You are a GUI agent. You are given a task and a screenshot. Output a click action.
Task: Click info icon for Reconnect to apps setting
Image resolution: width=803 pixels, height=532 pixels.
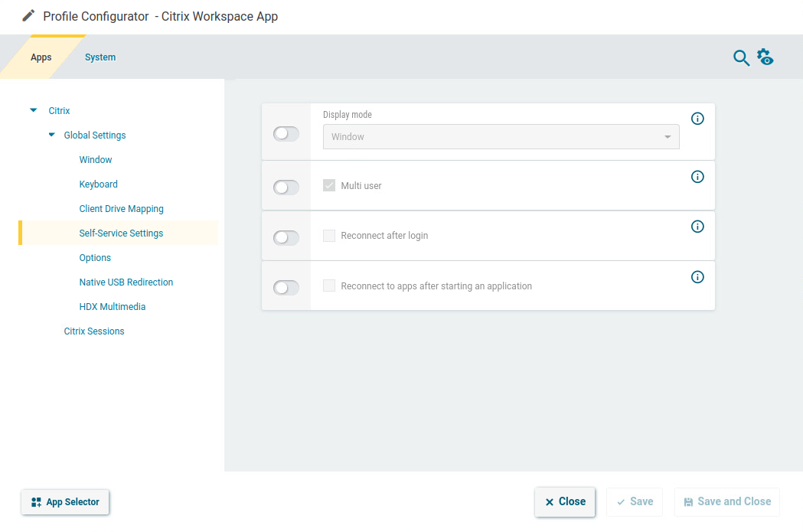(697, 277)
